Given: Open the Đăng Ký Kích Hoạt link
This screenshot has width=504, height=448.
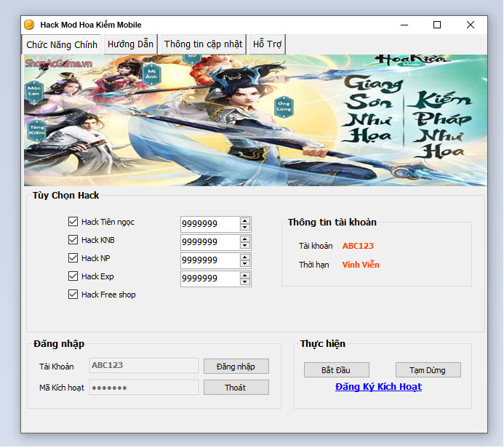Looking at the screenshot, I should (378, 387).
